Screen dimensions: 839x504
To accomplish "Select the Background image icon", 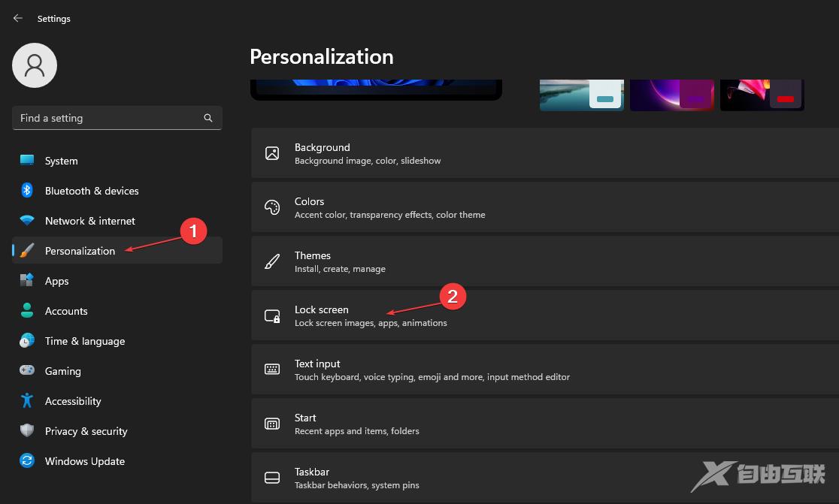I will click(x=272, y=153).
